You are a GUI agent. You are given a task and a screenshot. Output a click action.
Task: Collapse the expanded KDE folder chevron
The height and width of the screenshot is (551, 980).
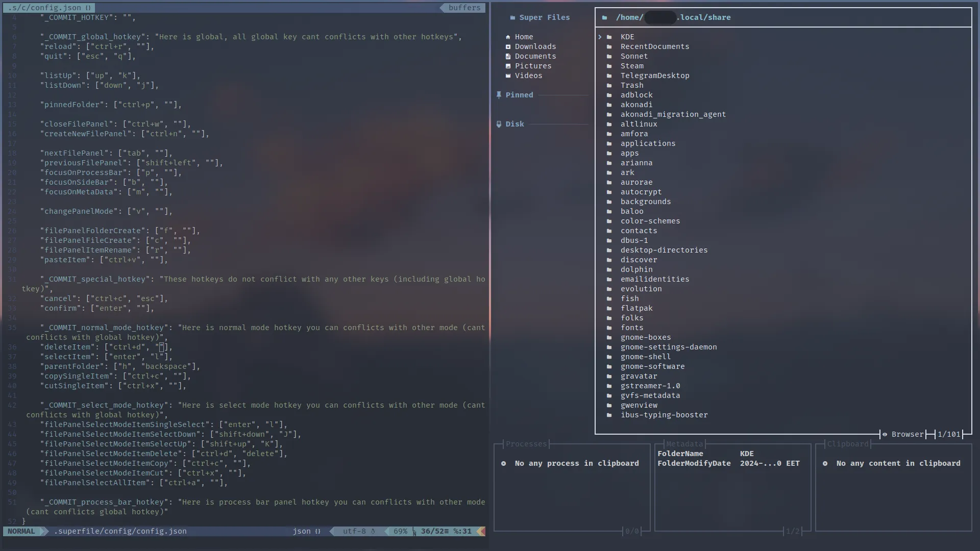(601, 36)
